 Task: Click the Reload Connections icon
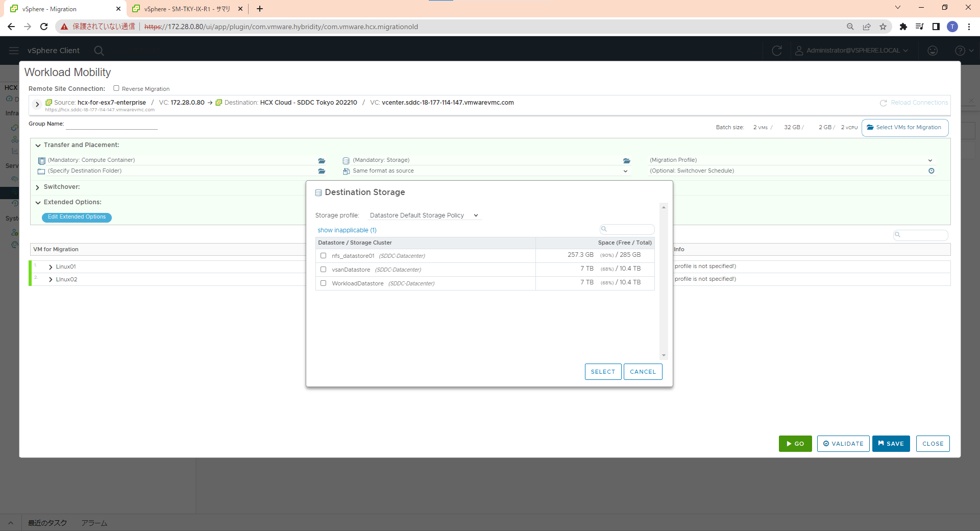coord(884,103)
